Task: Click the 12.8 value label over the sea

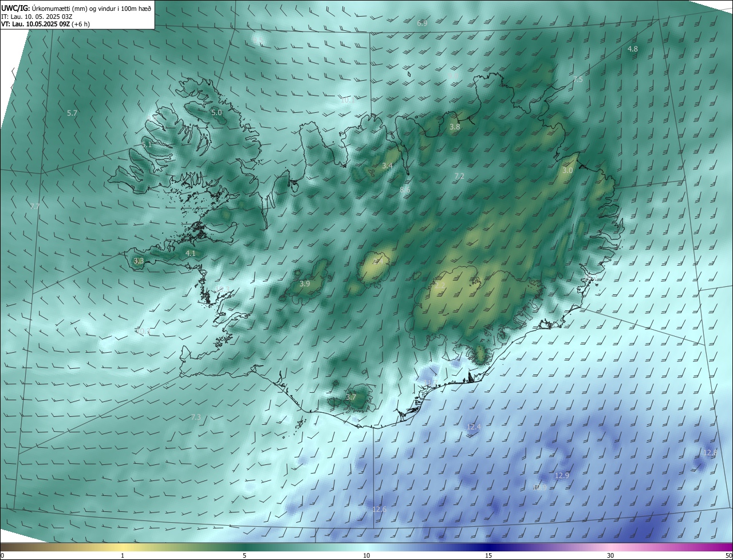Action: (710, 453)
